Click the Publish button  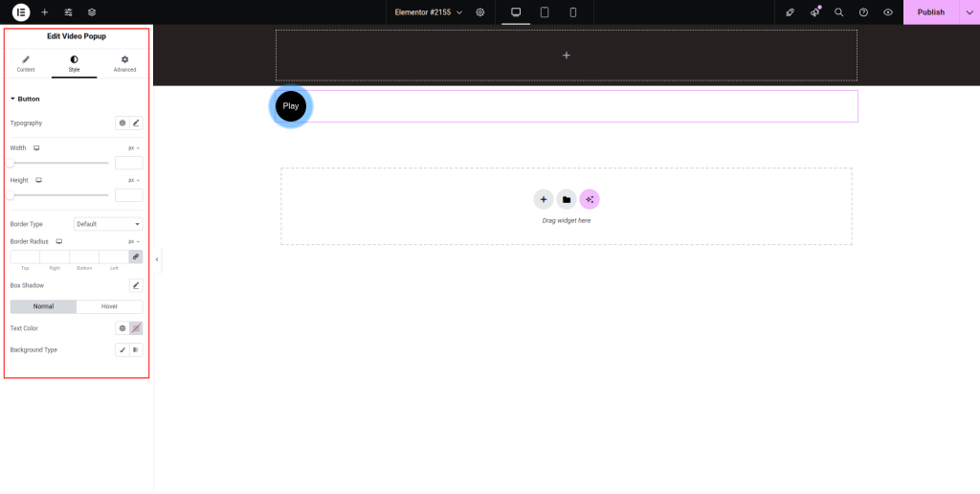tap(930, 11)
